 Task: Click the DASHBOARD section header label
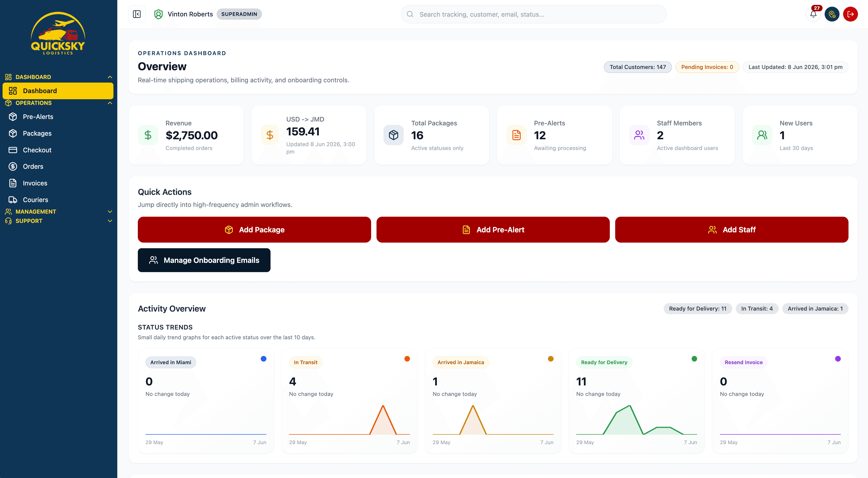point(33,77)
